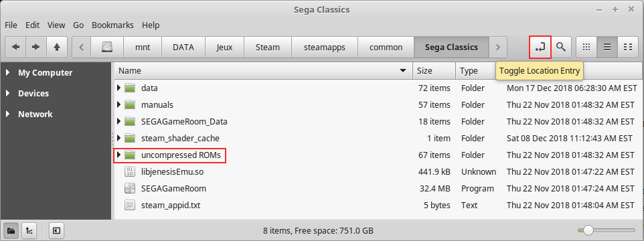This screenshot has height=241, width=644.
Task: Click the Toggle Location Entry icon
Action: (540, 48)
